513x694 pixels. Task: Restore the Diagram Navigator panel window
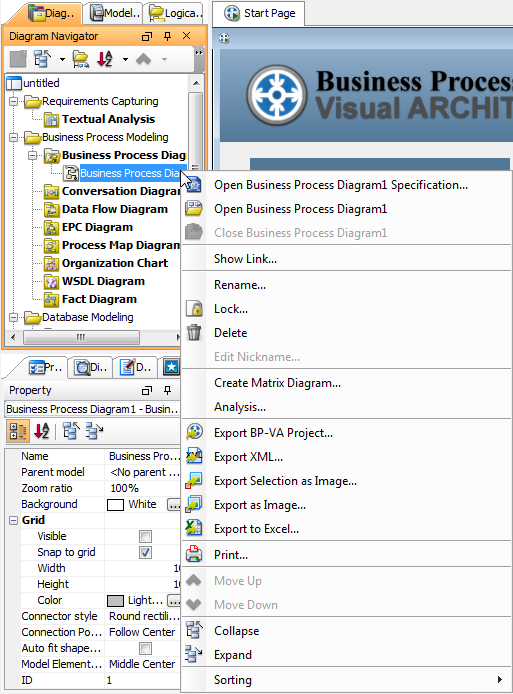(147, 36)
